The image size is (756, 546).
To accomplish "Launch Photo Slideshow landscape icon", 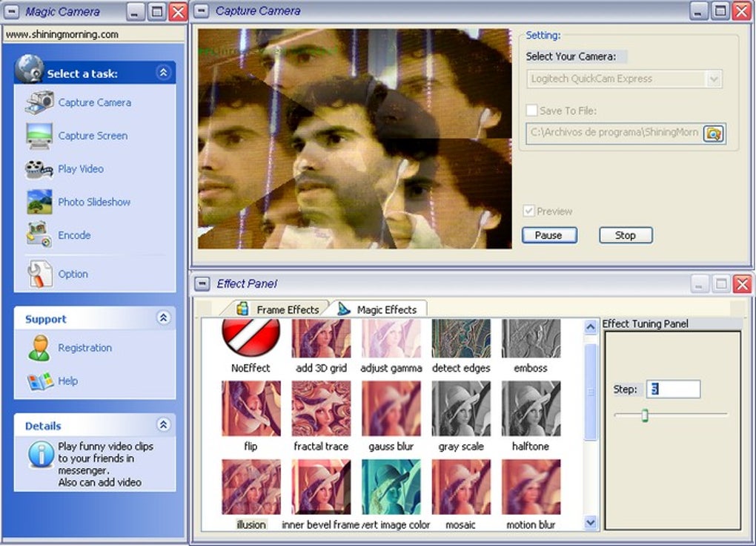I will [x=39, y=202].
